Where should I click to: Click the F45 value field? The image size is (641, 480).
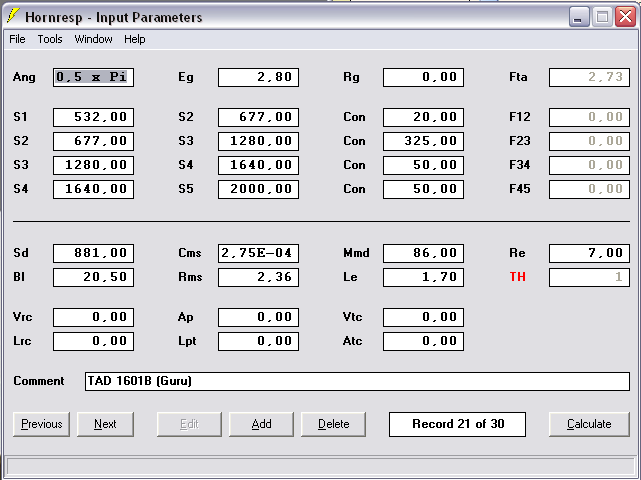pos(589,189)
